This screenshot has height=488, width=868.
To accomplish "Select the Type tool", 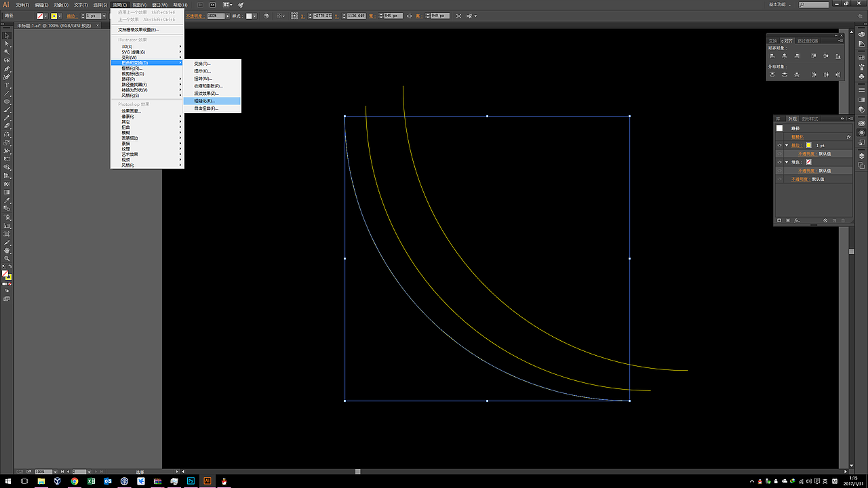I will (7, 85).
